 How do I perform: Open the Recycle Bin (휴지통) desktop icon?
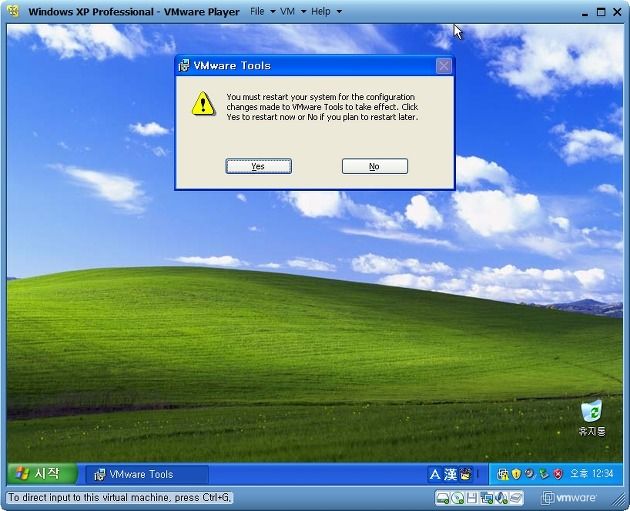pos(592,418)
